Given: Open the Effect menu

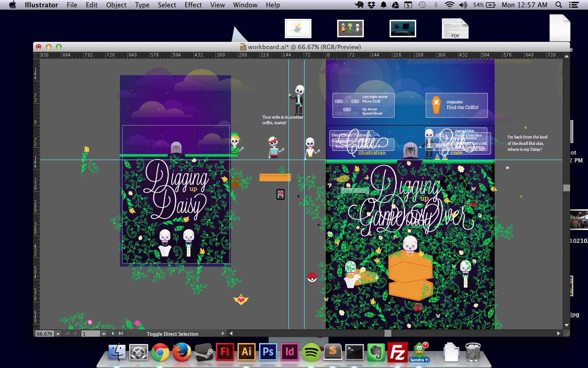Looking at the screenshot, I should point(193,5).
